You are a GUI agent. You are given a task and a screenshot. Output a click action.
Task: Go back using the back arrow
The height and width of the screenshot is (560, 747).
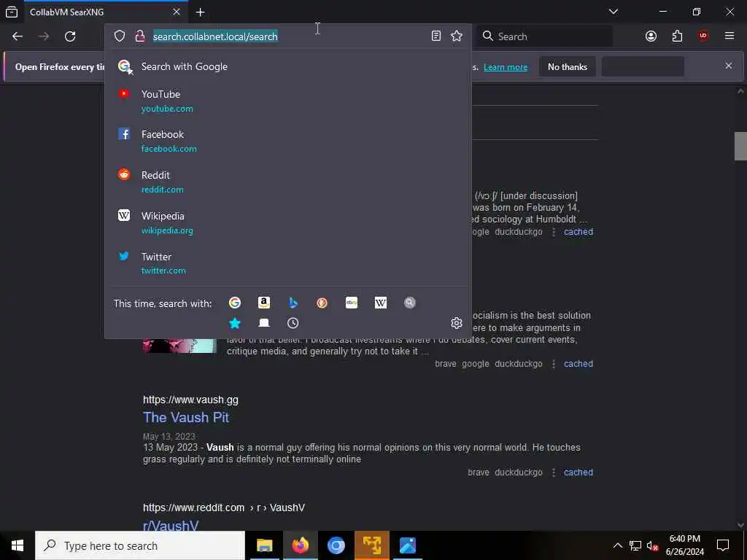[18, 36]
